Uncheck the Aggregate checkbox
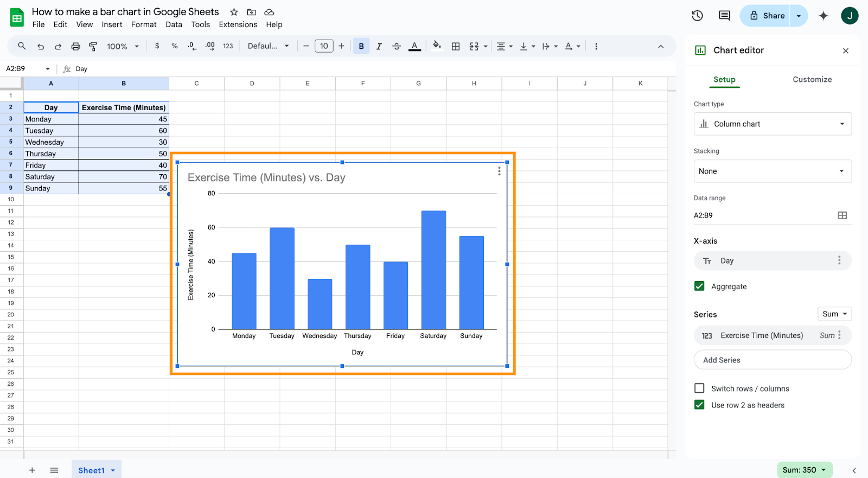Image resolution: width=868 pixels, height=478 pixels. pyautogui.click(x=699, y=286)
